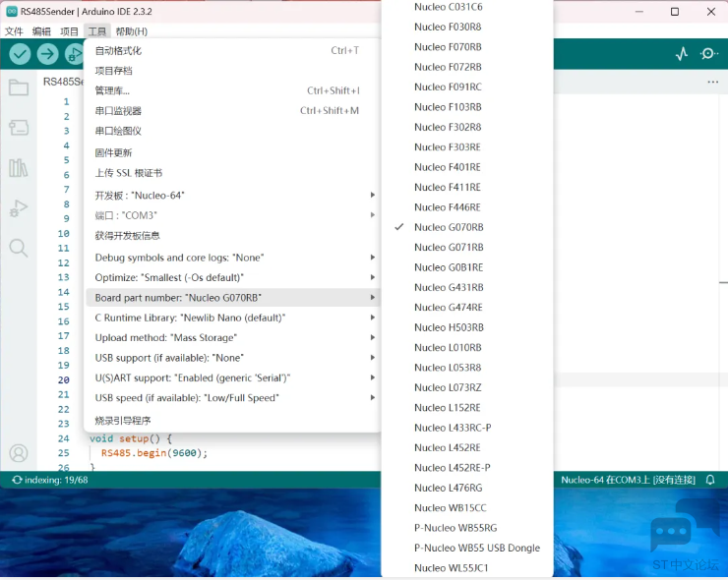Open 串口绘图仪 from the menu
728x580 pixels.
(233, 131)
